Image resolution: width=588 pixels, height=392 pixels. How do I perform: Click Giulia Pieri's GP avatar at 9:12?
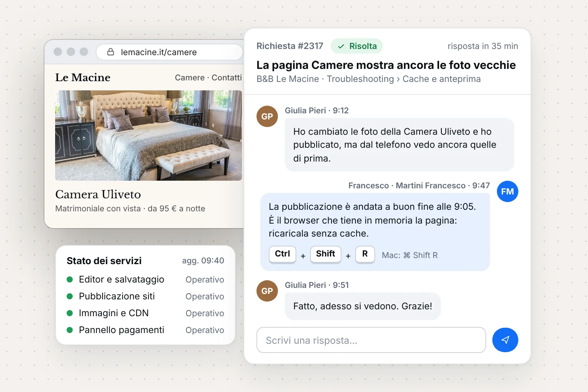click(267, 116)
